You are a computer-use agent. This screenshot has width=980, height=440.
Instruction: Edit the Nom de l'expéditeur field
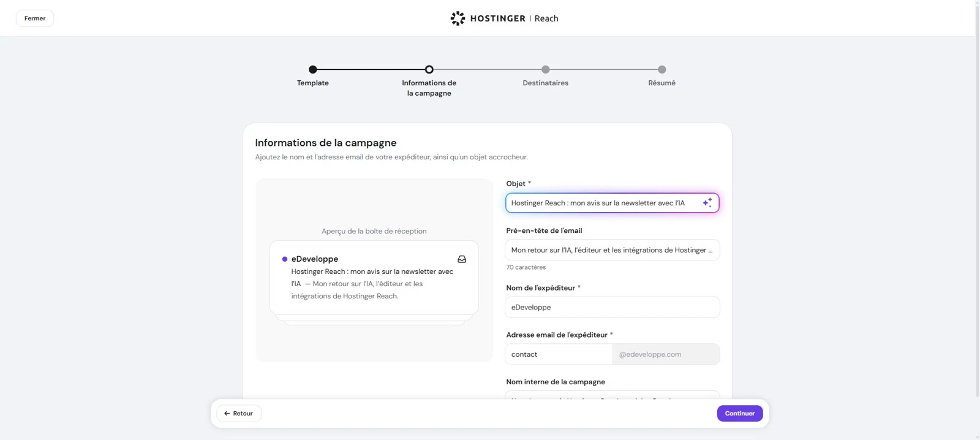pos(612,308)
